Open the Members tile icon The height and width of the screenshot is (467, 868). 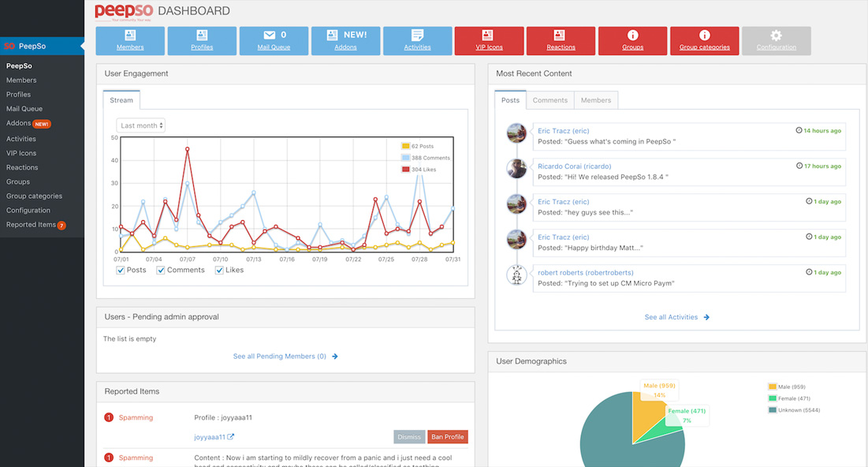[x=130, y=35]
